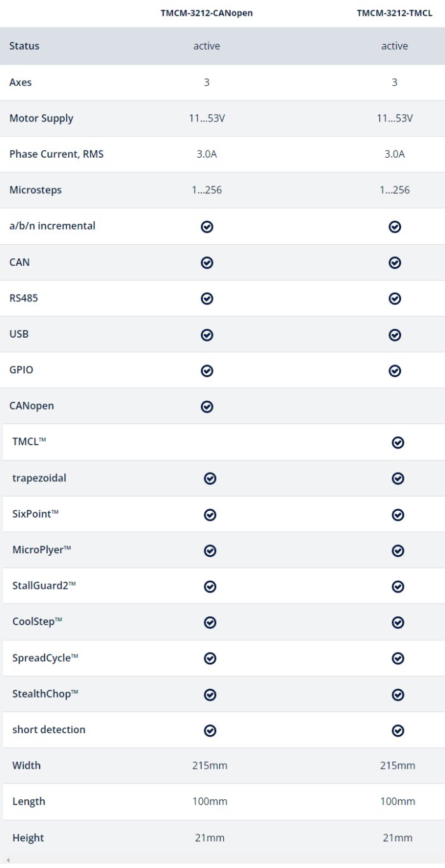This screenshot has height=868, width=445.
Task: Click GPIO checkmark under TMCM-3212-CANopen
Action: 207,370
